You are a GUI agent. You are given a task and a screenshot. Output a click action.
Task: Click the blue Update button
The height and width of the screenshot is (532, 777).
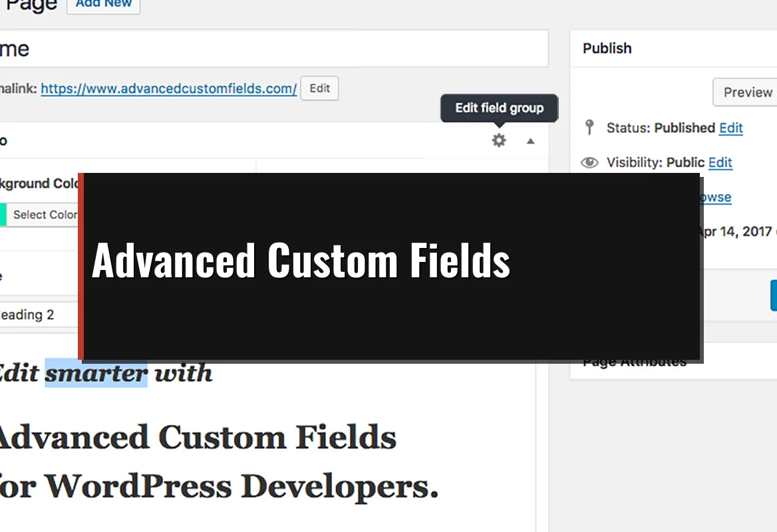click(773, 295)
